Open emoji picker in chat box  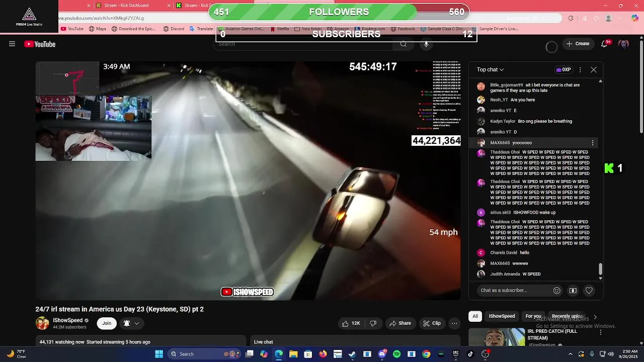[x=556, y=290]
